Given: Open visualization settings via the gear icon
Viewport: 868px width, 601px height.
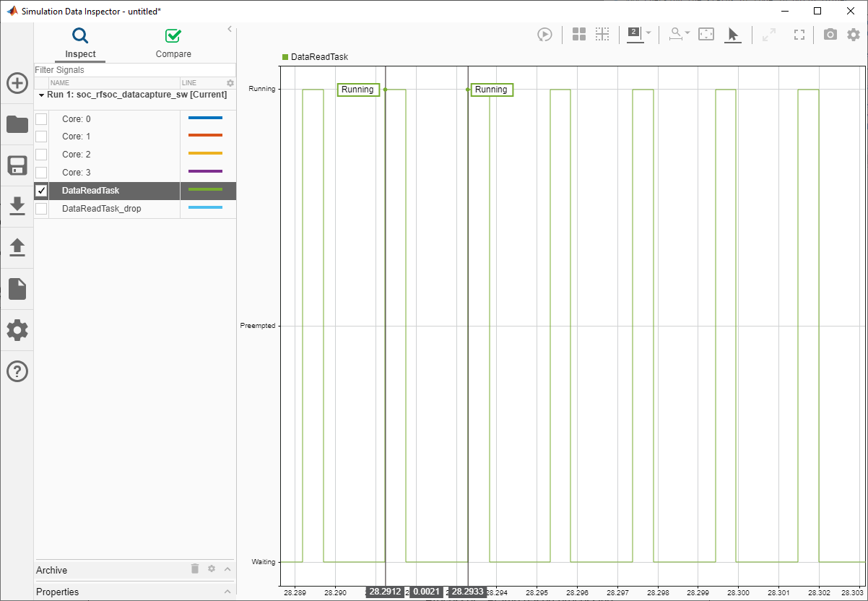Looking at the screenshot, I should pyautogui.click(x=853, y=34).
